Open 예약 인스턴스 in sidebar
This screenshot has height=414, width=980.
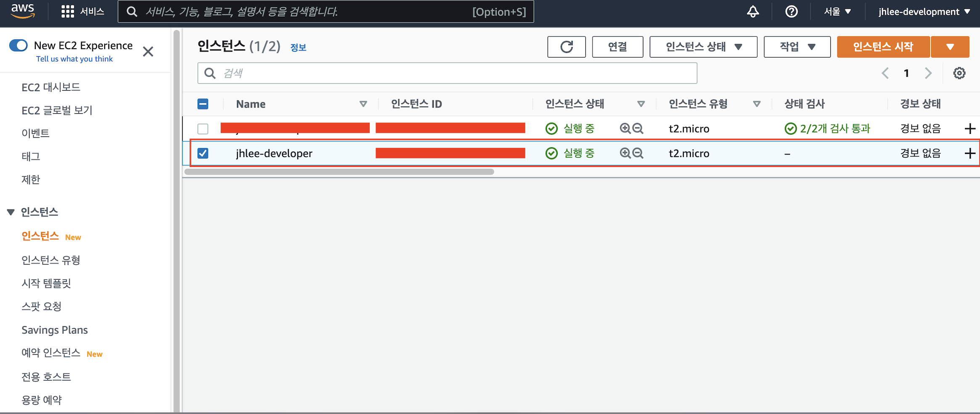click(51, 353)
